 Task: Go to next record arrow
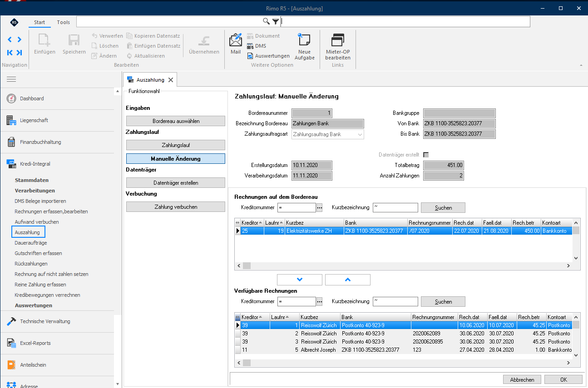(x=20, y=39)
